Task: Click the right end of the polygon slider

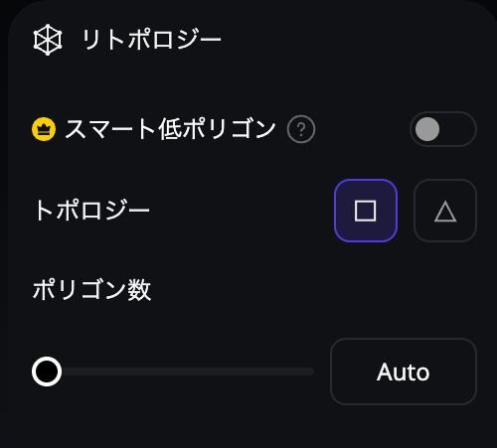Action: 311,372
